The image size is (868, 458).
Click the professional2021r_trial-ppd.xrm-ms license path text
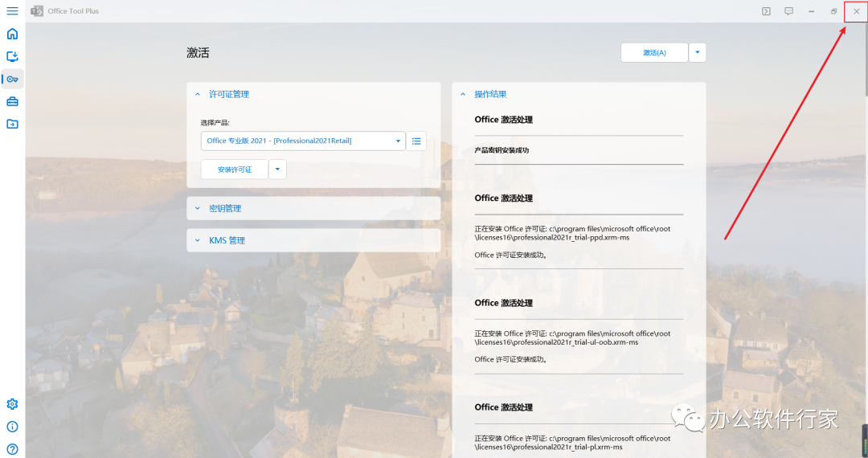point(572,234)
